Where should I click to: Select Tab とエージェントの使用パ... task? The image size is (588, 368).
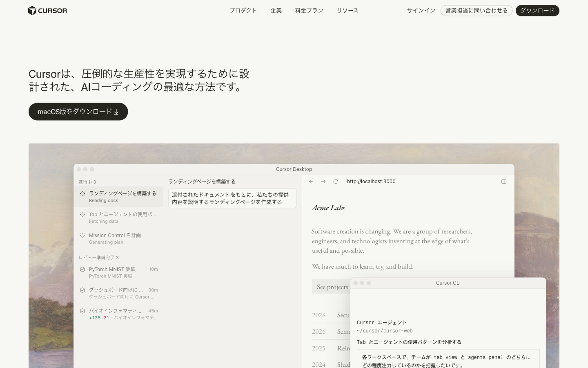tap(118, 218)
